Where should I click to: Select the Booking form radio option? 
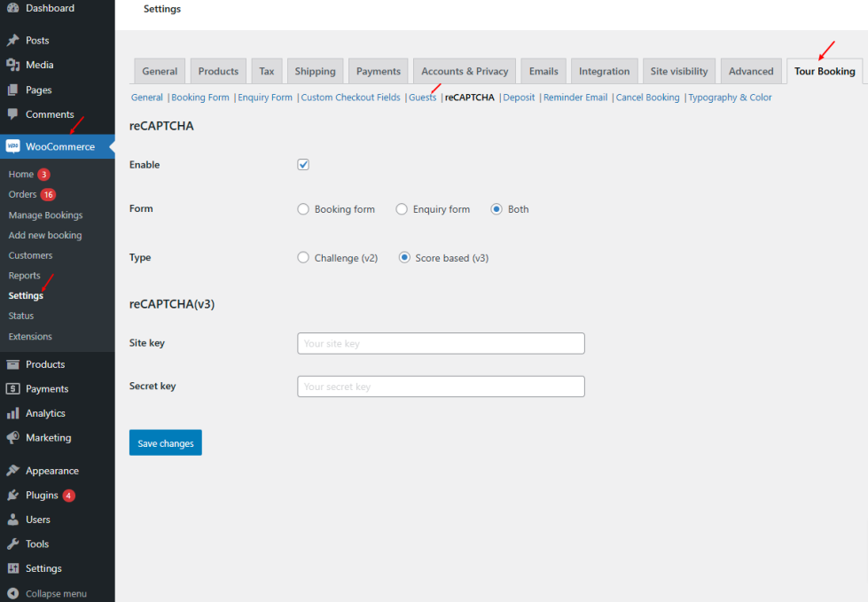pyautogui.click(x=303, y=209)
